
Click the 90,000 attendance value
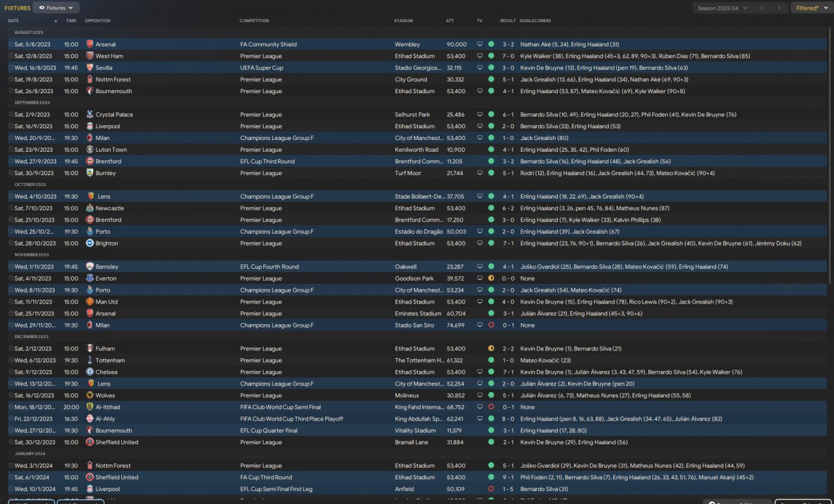456,44
